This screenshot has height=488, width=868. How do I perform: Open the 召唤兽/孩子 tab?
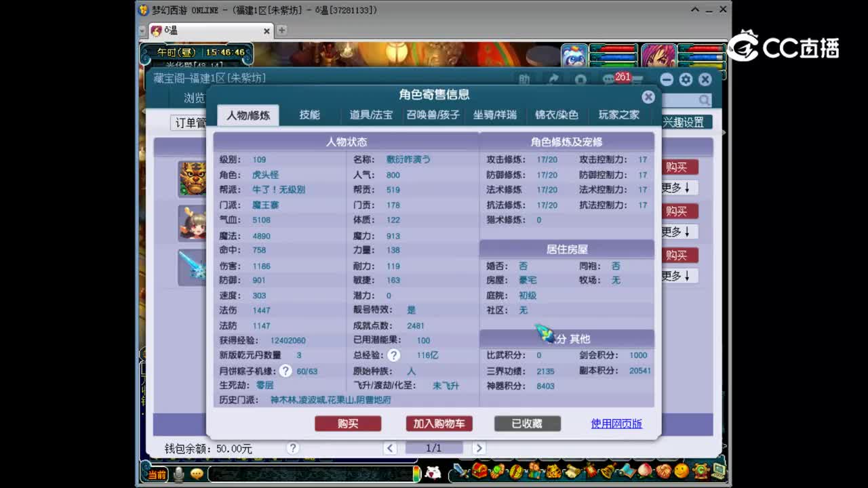click(x=433, y=115)
